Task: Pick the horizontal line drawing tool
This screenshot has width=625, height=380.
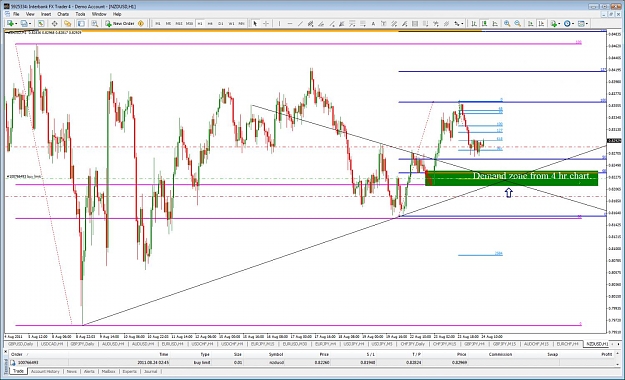Action: coord(290,24)
